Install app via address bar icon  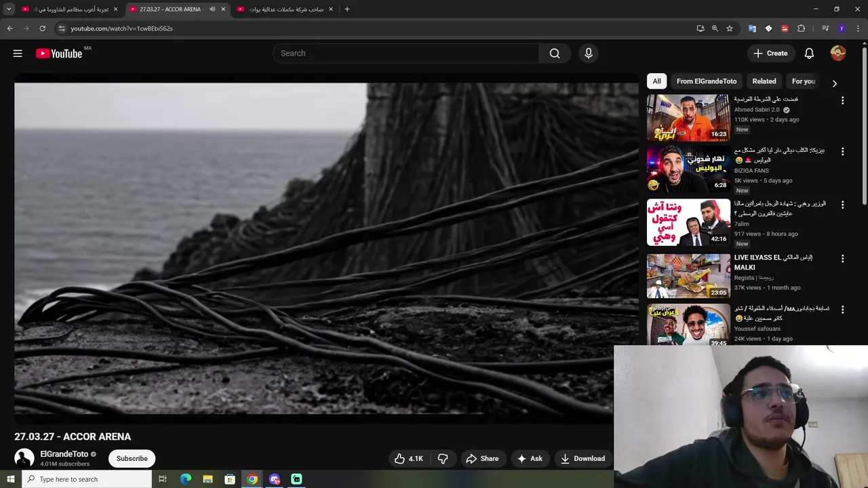[x=701, y=28]
